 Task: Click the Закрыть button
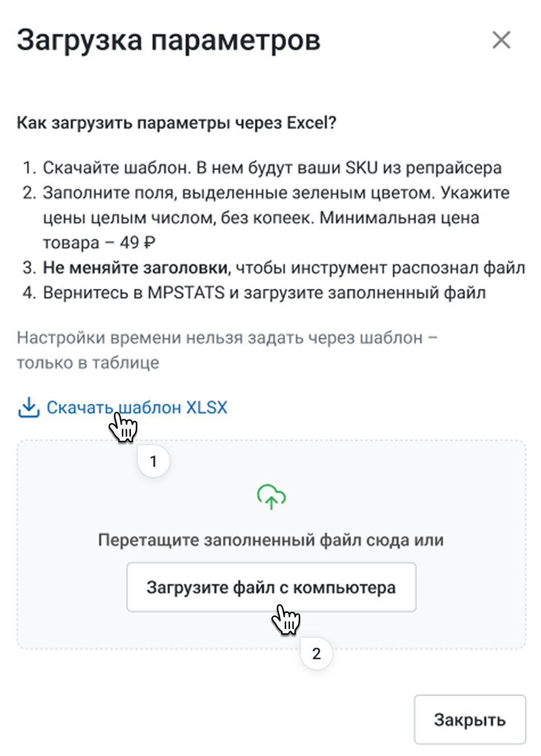[x=469, y=720]
